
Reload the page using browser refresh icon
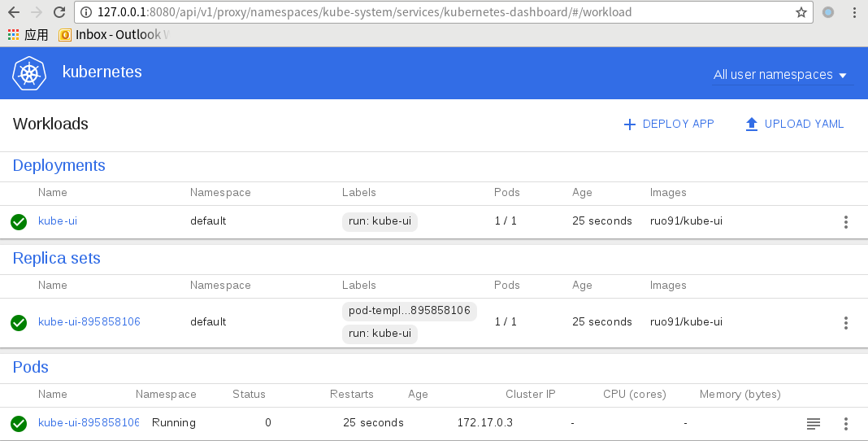[59, 12]
